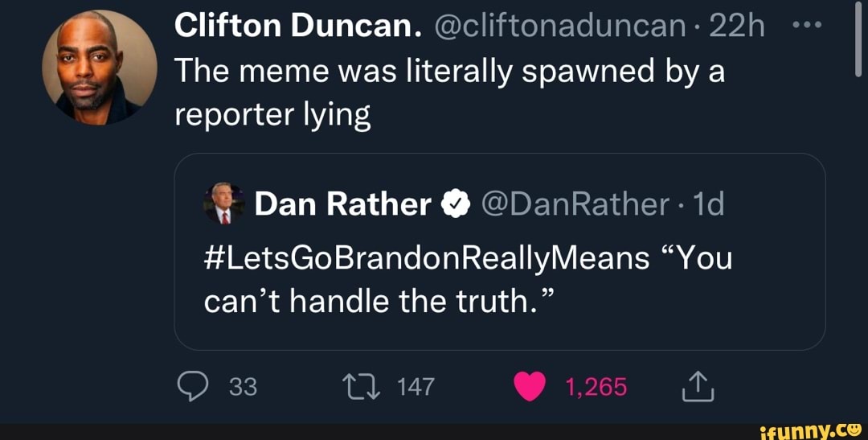This screenshot has width=868, height=440.
Task: Click Dan Rather's small avatar
Action: [225, 204]
